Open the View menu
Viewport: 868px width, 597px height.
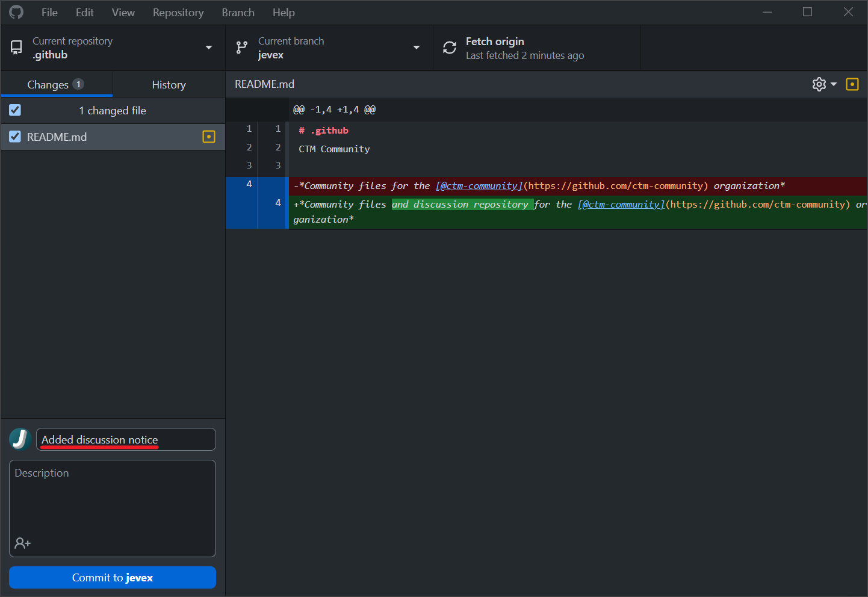123,13
